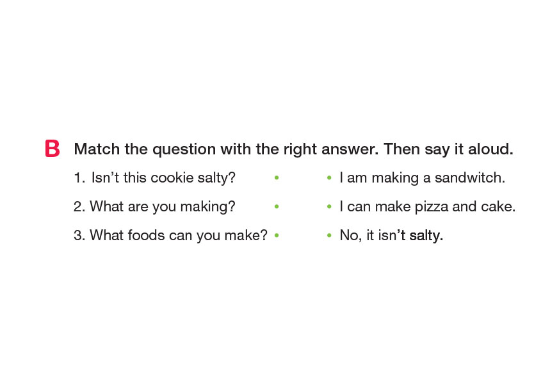Select dot before 'No, it isn't salty'
559x392 pixels.
[x=328, y=235]
